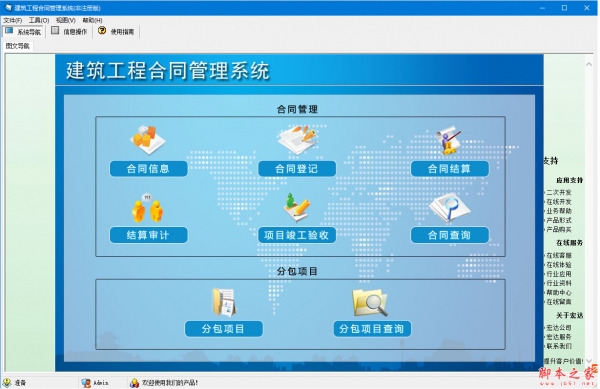The image size is (600, 389).
Task: Click the Admin status bar text
Action: coord(101,382)
